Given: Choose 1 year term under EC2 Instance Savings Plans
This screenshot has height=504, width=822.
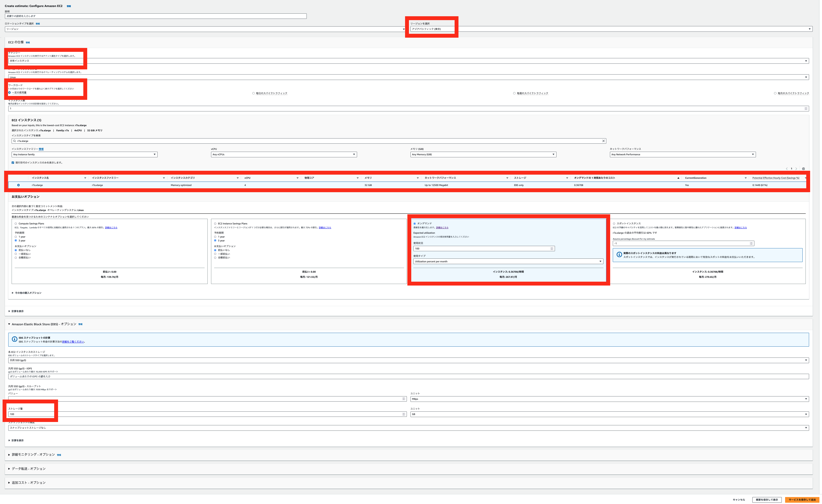Looking at the screenshot, I should 215,237.
